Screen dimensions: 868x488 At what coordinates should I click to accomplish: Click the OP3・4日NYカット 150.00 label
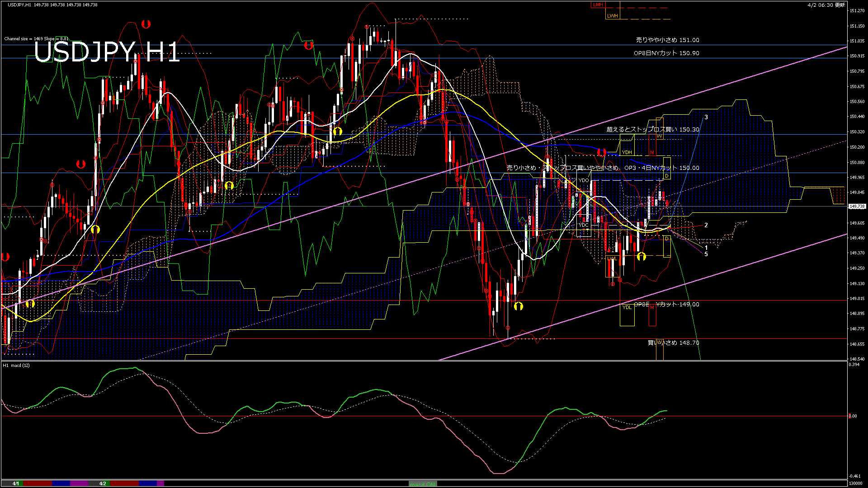[661, 168]
